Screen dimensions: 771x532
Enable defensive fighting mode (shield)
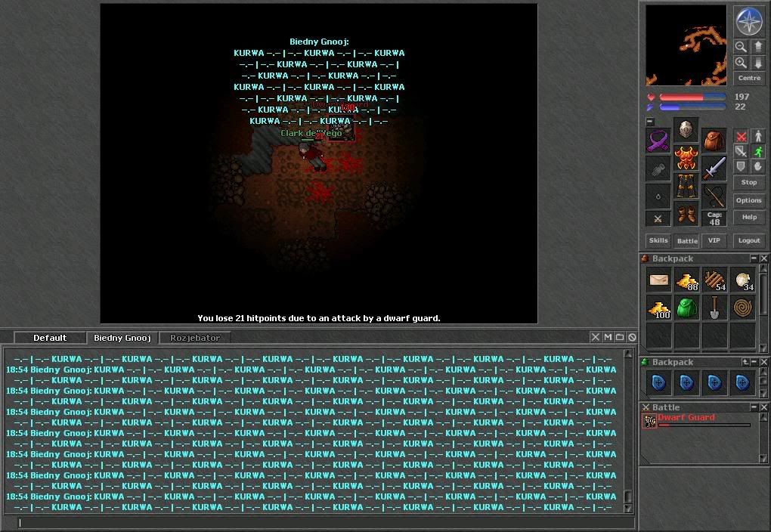(741, 166)
